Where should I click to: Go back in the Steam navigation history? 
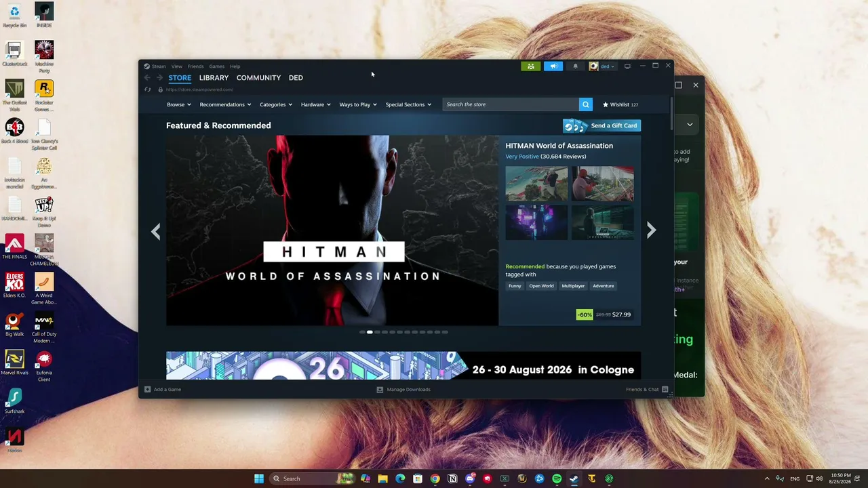147,78
